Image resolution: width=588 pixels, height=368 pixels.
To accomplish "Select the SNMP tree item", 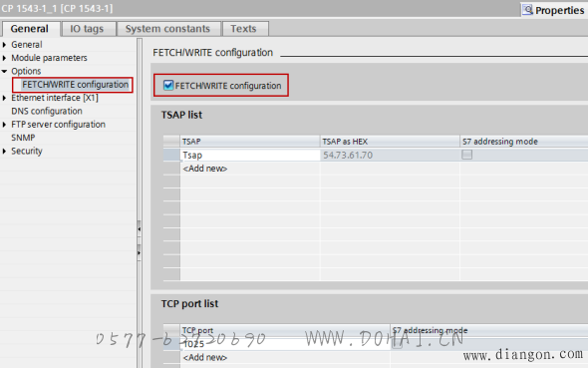I will [x=23, y=138].
